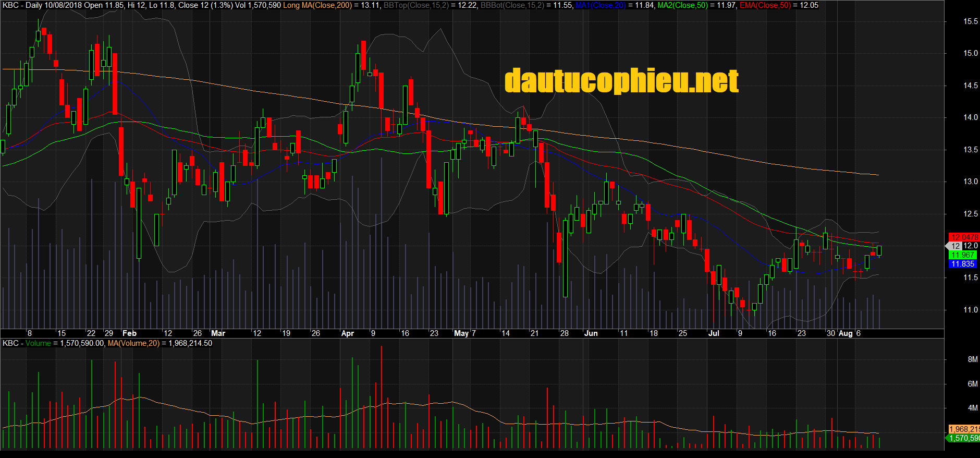Viewport: 980px width, 458px height.
Task: Select the BBBot(Close,15,2) indicator label
Action: coord(512,5)
